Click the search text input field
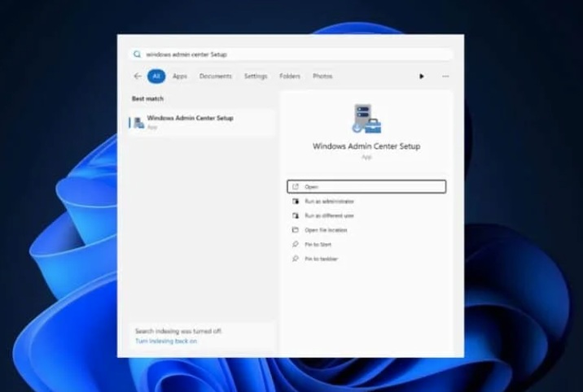 point(293,54)
